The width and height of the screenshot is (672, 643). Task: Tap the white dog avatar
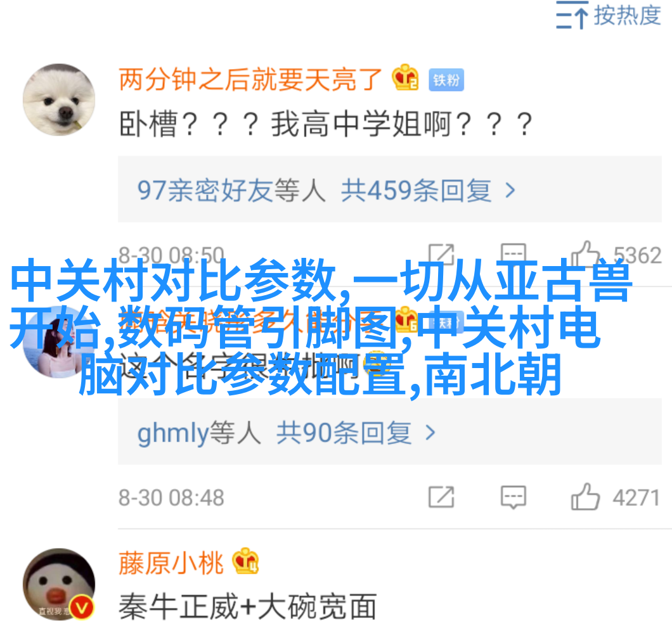click(59, 100)
